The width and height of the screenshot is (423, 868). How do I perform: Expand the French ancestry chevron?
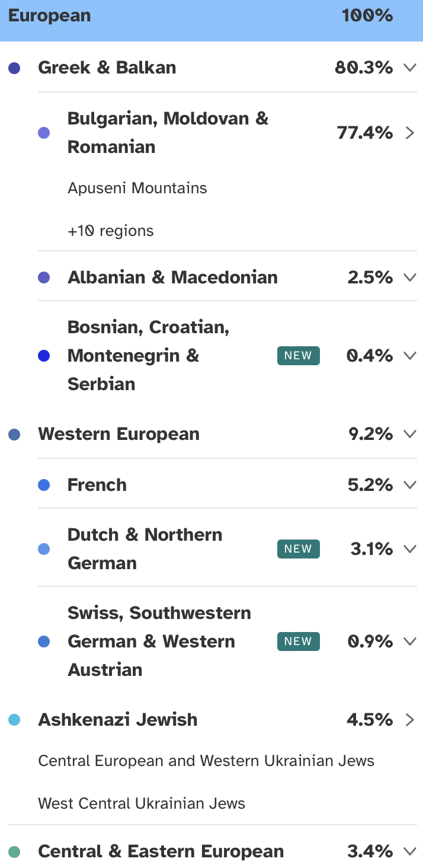click(410, 485)
